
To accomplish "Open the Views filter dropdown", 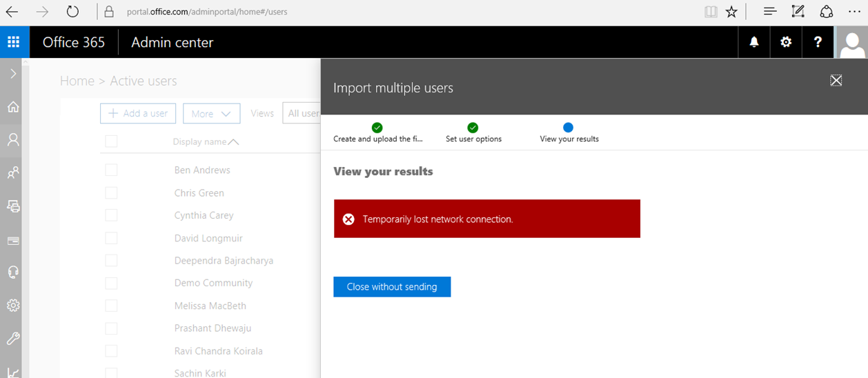I will click(x=302, y=114).
